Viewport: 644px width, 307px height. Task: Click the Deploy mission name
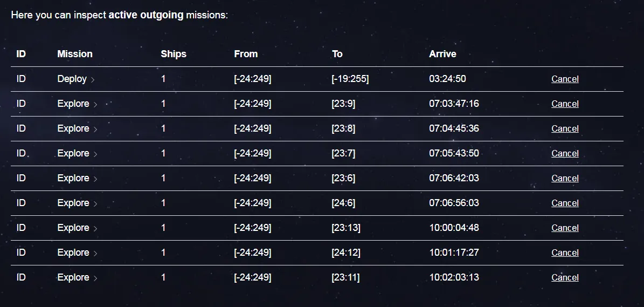coord(72,79)
